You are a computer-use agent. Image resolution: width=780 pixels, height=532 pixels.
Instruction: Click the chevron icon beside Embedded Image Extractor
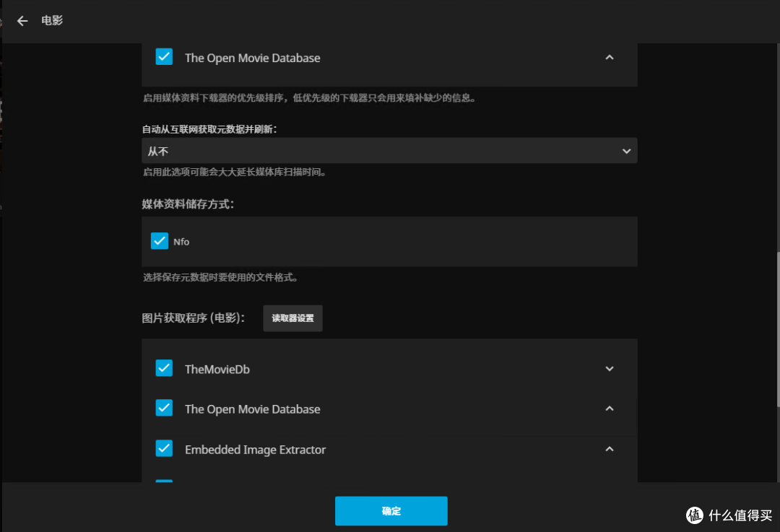pyautogui.click(x=609, y=448)
